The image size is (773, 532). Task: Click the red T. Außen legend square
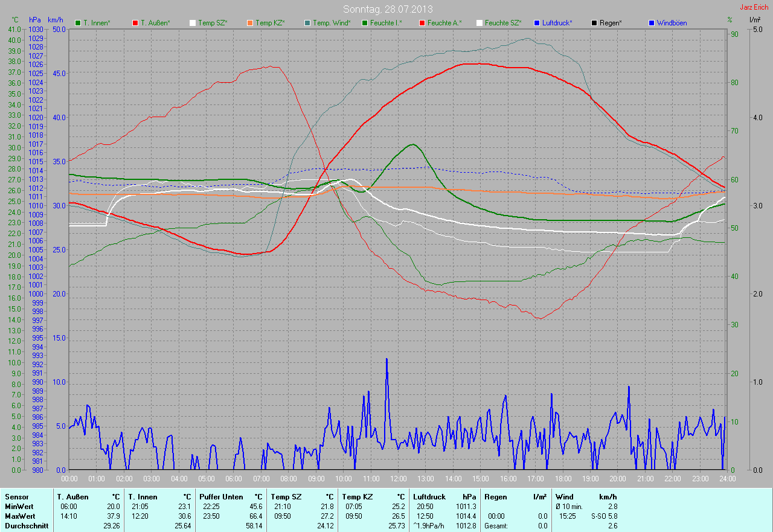[135, 23]
